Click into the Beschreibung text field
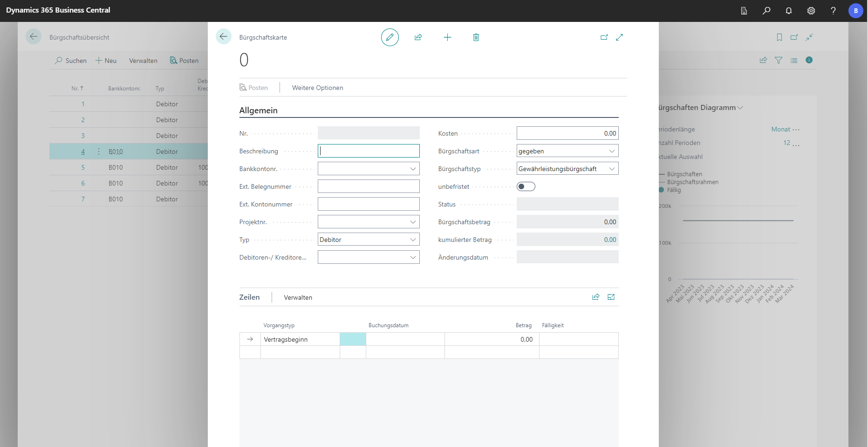 click(369, 151)
